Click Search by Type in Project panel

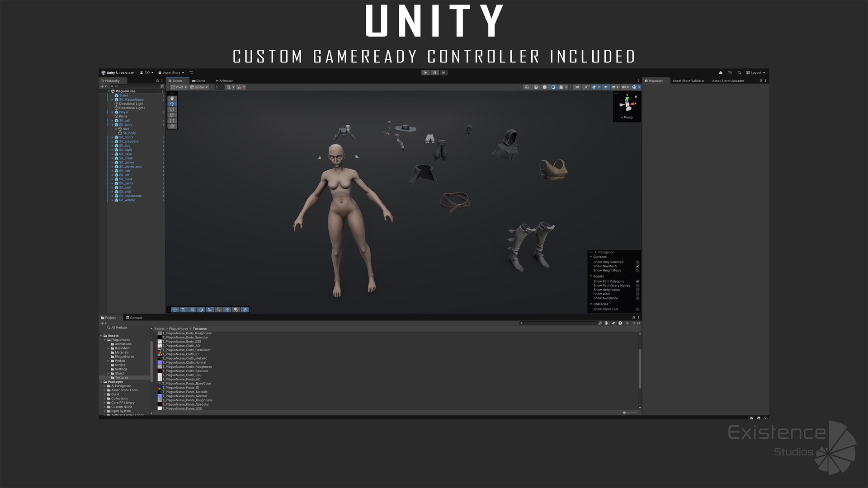point(607,323)
